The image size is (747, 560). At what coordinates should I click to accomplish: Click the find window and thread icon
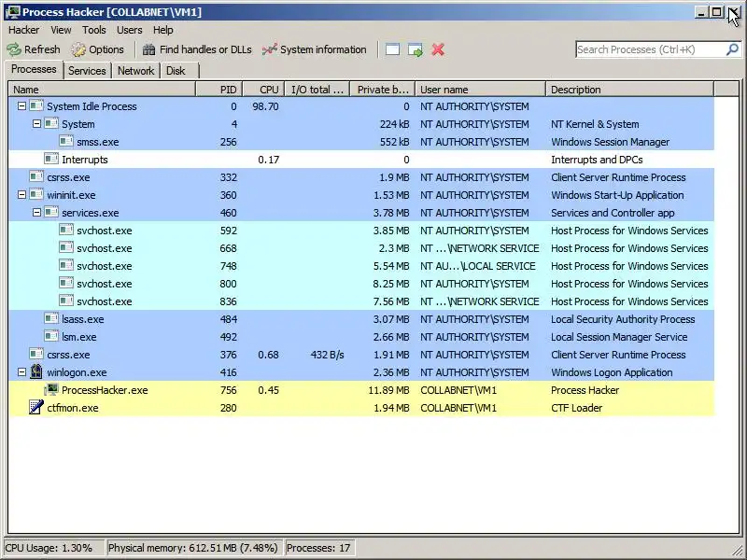(x=416, y=50)
